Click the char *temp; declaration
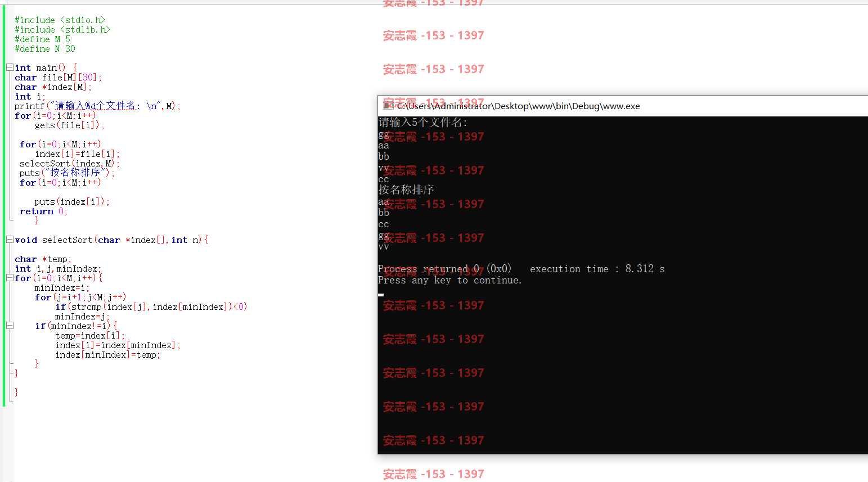This screenshot has height=482, width=868. 43,259
